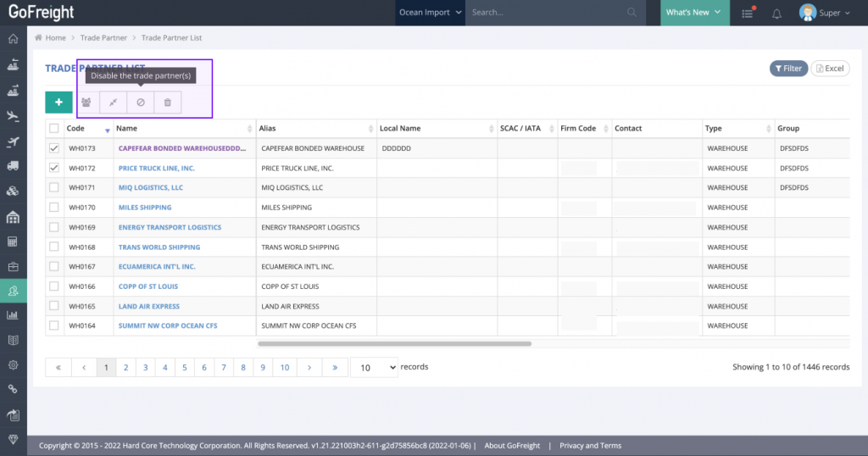Click the trash delete icon in toolbar
Screen dimensions: 868x456
(x=167, y=103)
